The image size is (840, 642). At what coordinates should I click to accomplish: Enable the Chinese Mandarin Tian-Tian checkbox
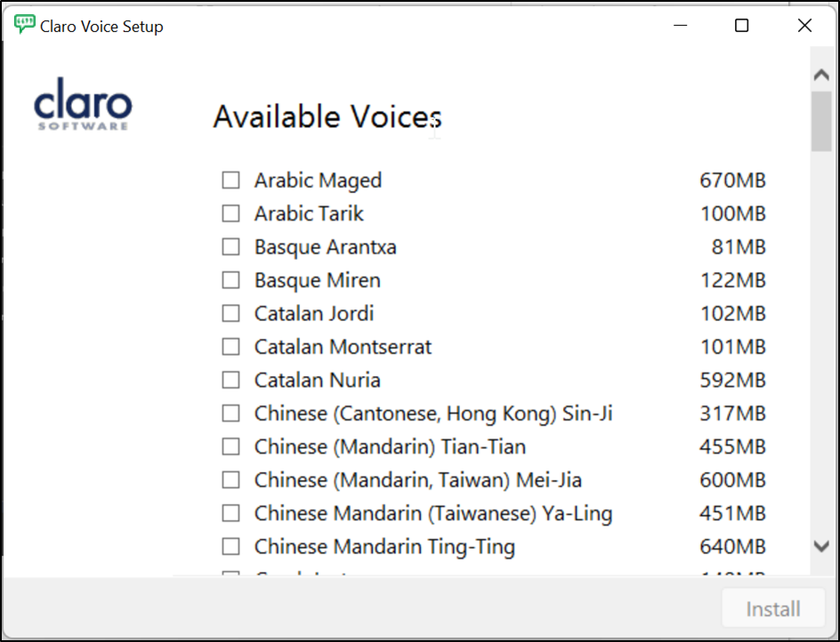231,446
